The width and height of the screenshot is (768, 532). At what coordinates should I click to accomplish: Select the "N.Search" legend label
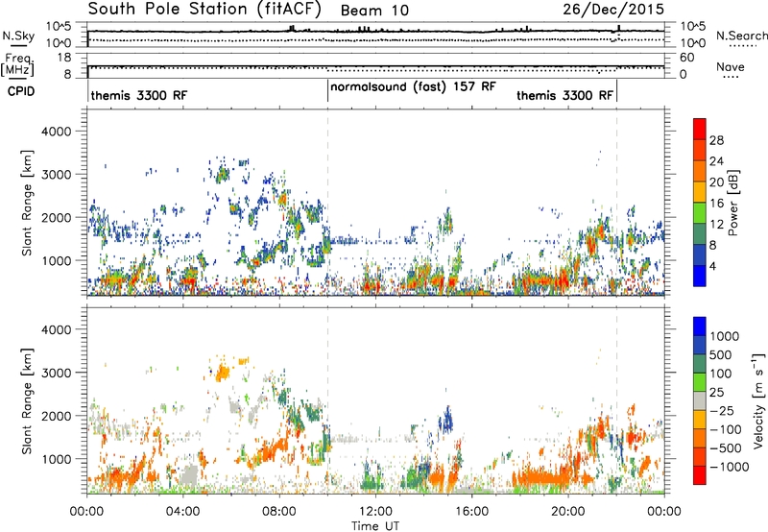[x=742, y=36]
